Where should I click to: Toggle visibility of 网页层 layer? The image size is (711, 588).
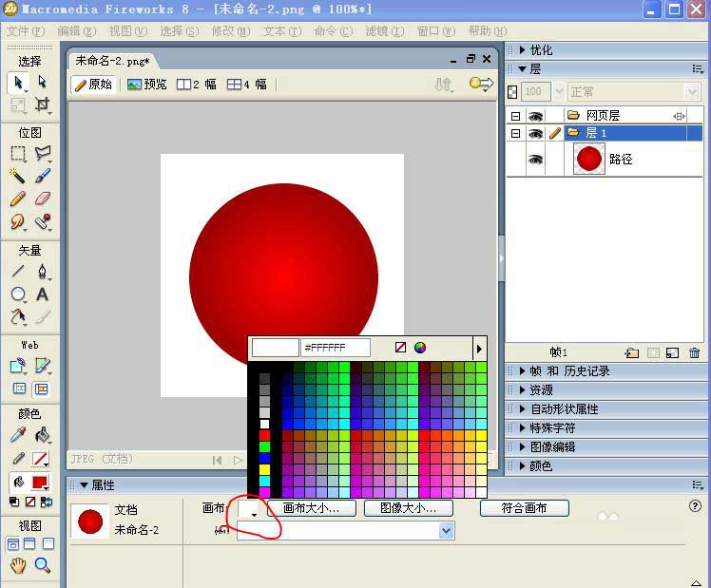[x=536, y=115]
